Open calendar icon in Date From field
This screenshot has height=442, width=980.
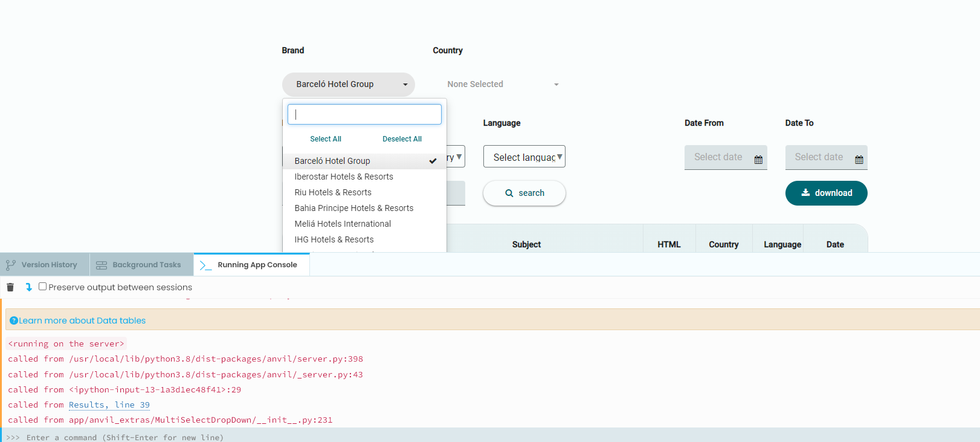tap(758, 160)
